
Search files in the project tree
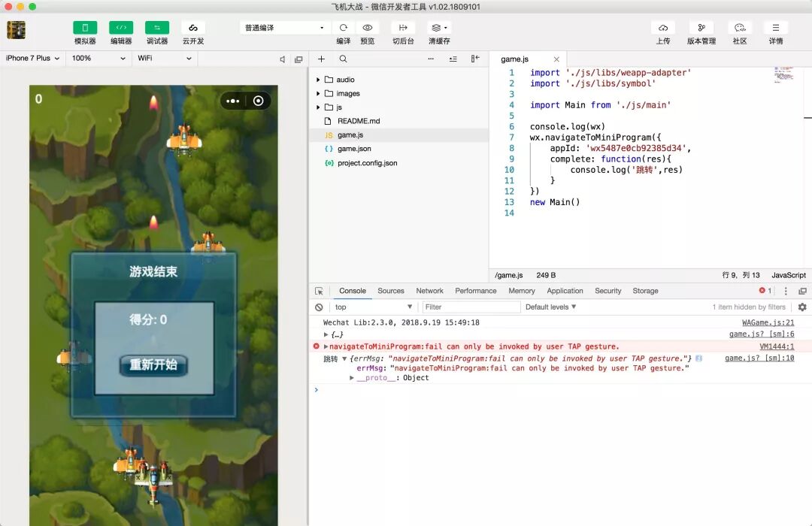343,59
